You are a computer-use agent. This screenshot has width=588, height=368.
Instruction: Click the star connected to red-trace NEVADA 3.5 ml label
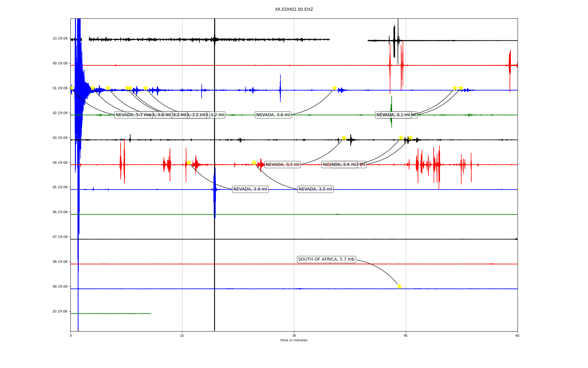point(344,138)
